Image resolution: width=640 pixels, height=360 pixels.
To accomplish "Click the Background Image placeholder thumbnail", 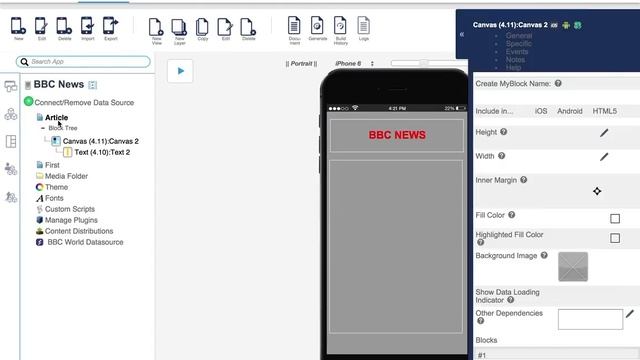I will [573, 267].
